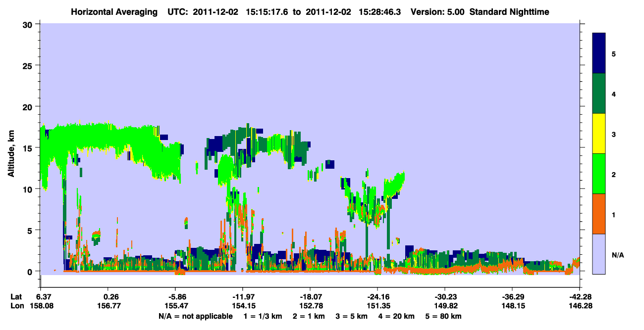Click the latitude value 6.37
Screen dimensions: 644x330
44,297
